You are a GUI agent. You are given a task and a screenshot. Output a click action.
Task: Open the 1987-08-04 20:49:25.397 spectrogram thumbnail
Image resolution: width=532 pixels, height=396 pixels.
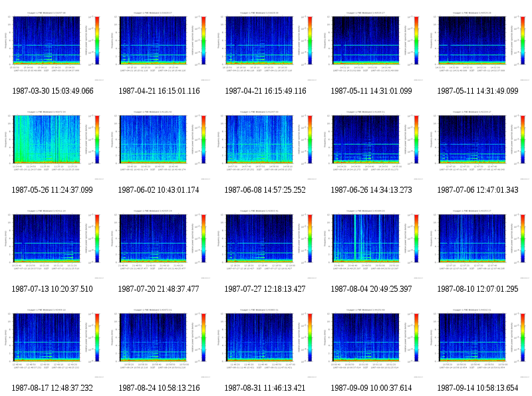pos(372,244)
